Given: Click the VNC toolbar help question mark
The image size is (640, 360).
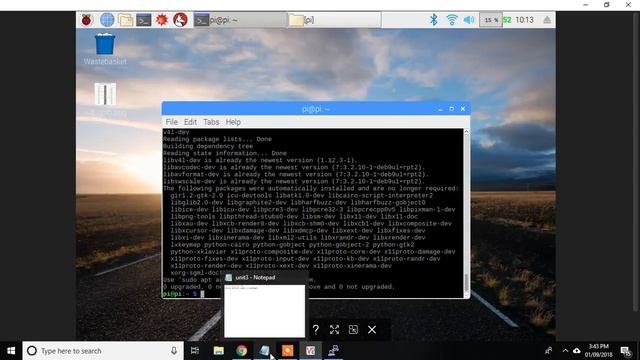Looking at the screenshot, I should [x=316, y=329].
